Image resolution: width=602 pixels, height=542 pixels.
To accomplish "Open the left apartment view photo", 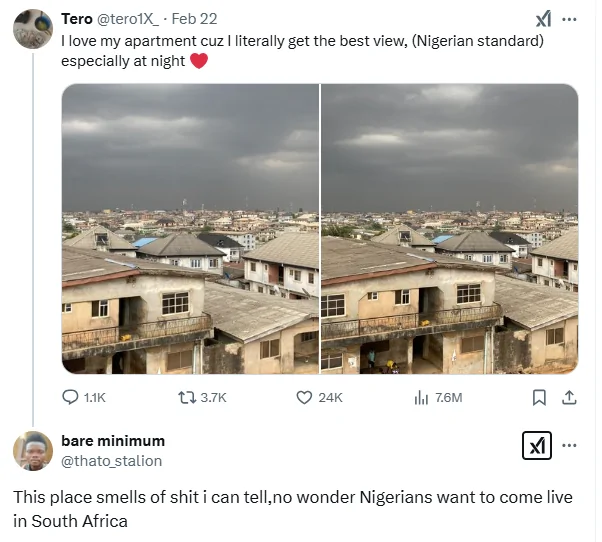I will pyautogui.click(x=190, y=229).
